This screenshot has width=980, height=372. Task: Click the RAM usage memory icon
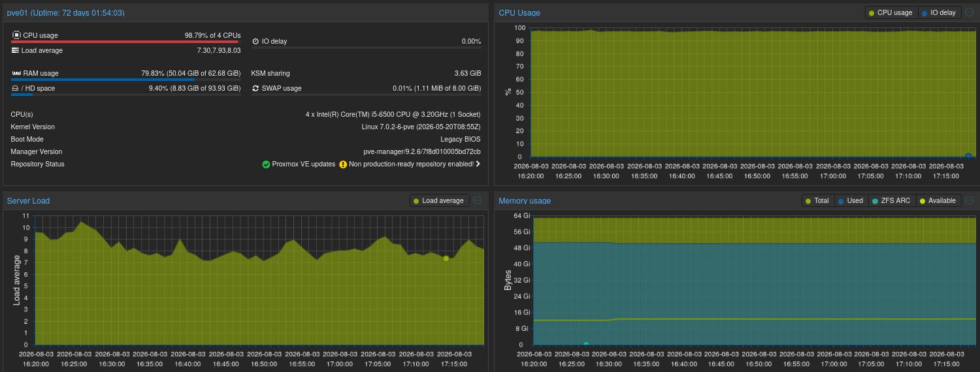coord(16,73)
